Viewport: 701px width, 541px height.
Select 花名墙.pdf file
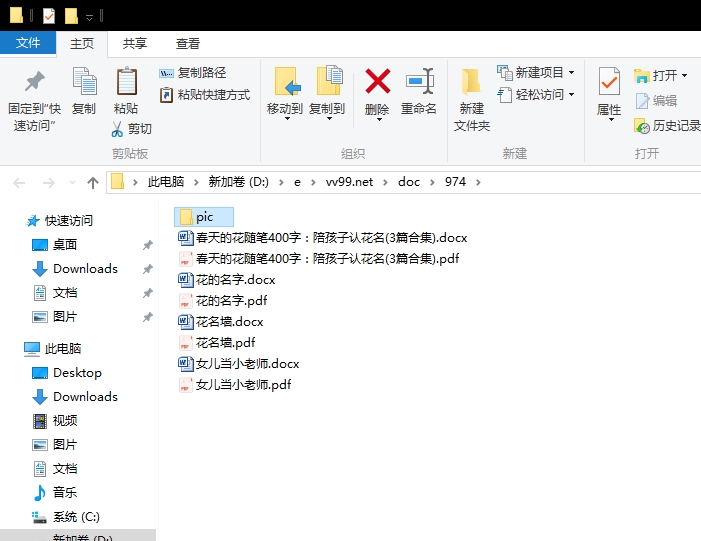(x=217, y=343)
